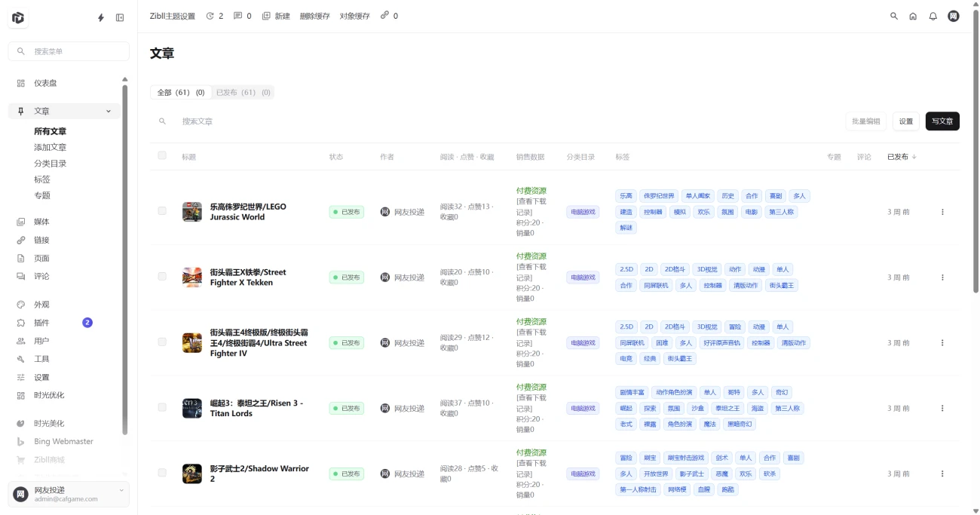
Task: Open the notifications bell icon
Action: pyautogui.click(x=933, y=16)
